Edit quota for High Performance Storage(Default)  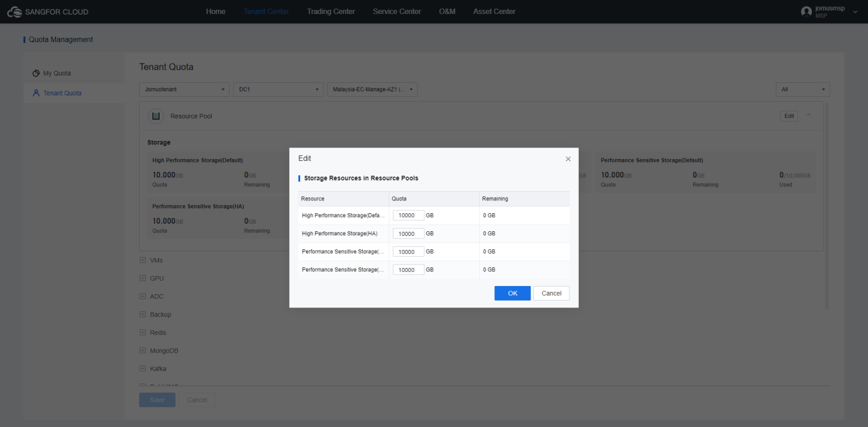point(408,216)
